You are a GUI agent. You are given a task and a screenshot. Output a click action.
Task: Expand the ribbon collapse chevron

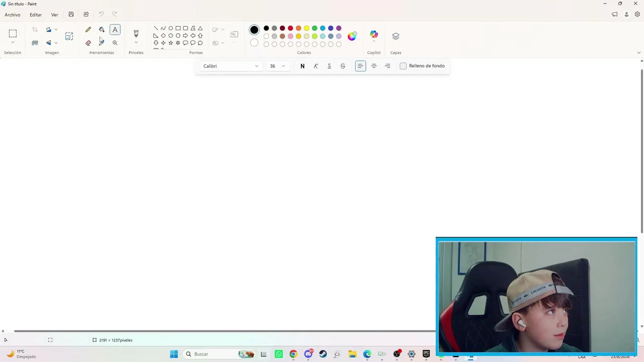tap(639, 52)
